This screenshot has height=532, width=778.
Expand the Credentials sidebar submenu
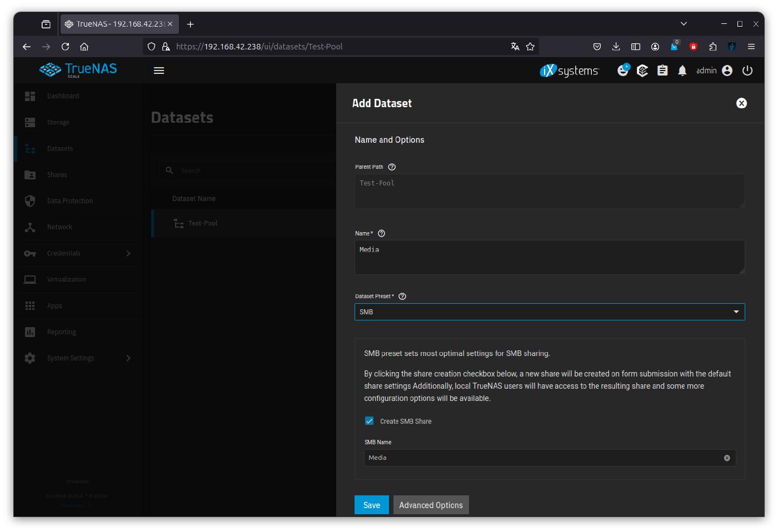coord(128,253)
